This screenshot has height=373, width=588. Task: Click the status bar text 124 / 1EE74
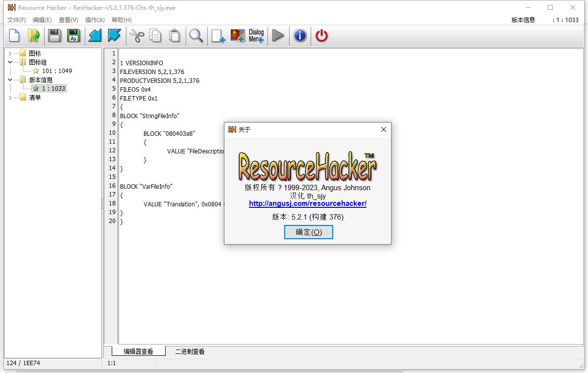23,363
